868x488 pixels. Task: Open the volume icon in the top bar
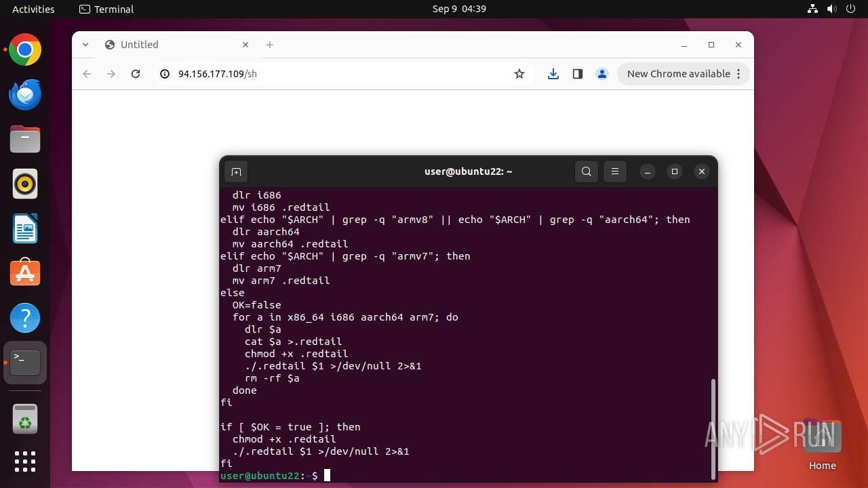[x=832, y=9]
